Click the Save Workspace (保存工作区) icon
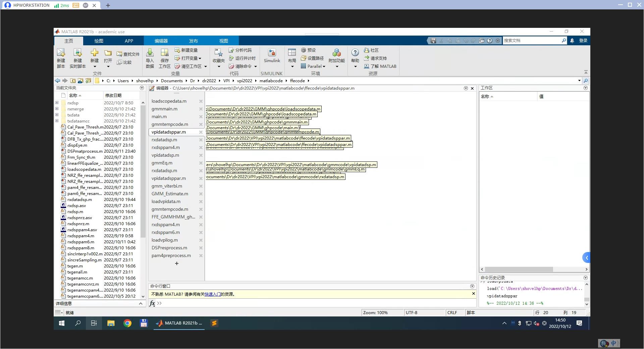This screenshot has height=349, width=644. tap(164, 53)
